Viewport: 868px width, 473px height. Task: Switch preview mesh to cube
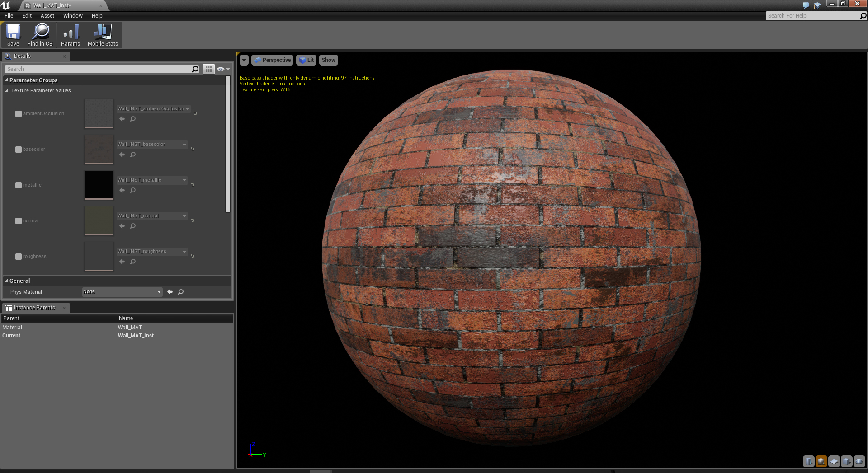coord(846,461)
